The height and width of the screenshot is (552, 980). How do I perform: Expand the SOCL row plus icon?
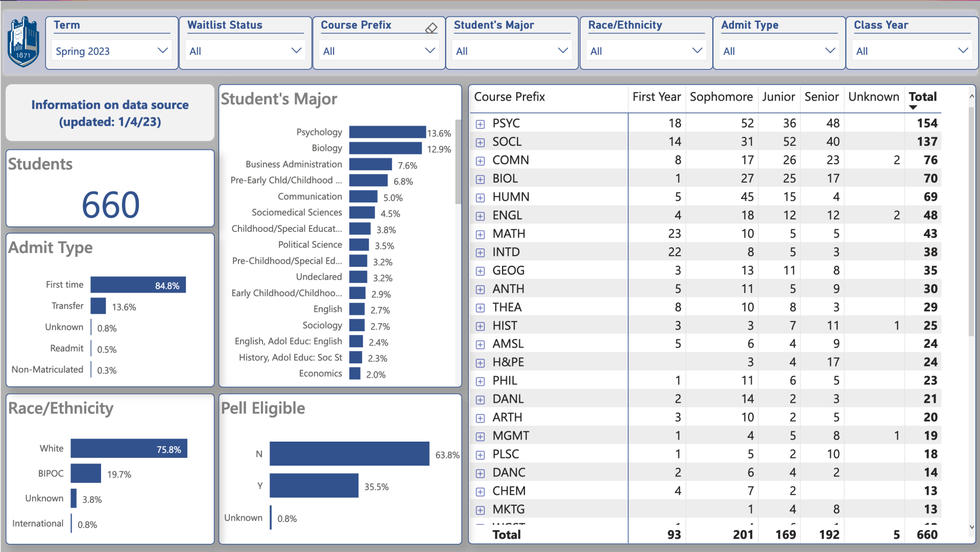coord(480,143)
